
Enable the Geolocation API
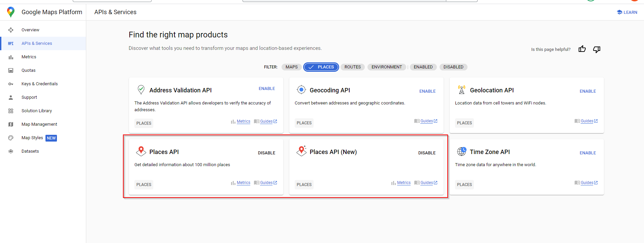(x=588, y=91)
